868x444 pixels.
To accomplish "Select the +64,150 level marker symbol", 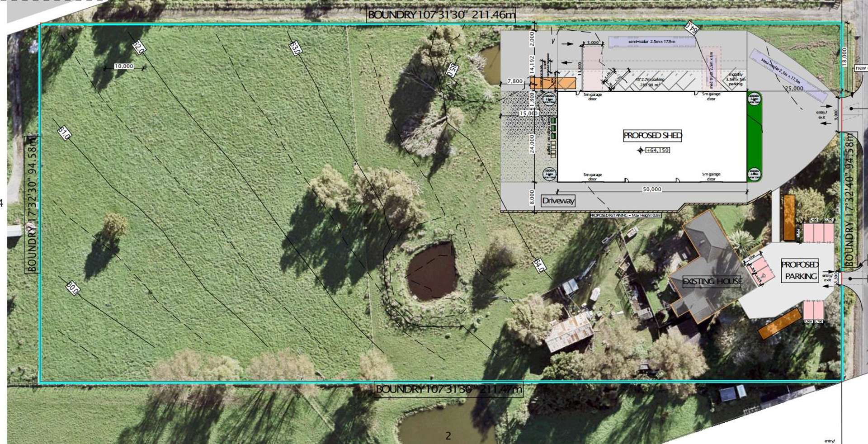I will (x=640, y=150).
